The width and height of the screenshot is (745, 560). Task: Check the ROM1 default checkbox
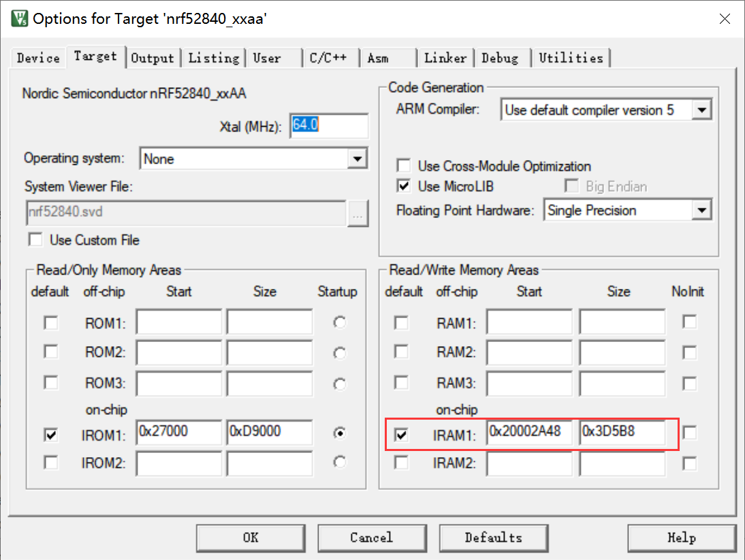(51, 323)
